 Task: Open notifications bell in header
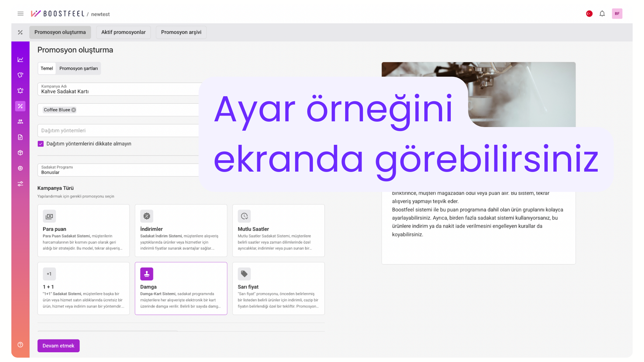tap(602, 14)
